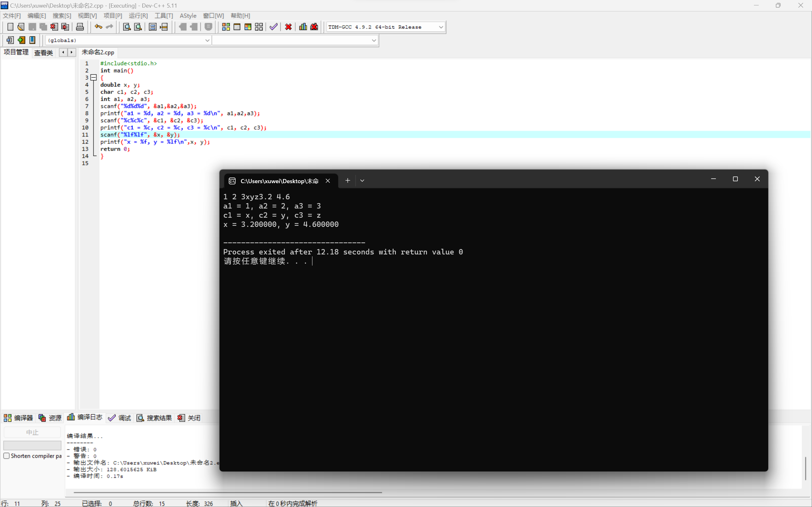Click the Compile icon with four colored squares
The image size is (812, 507).
click(x=226, y=27)
